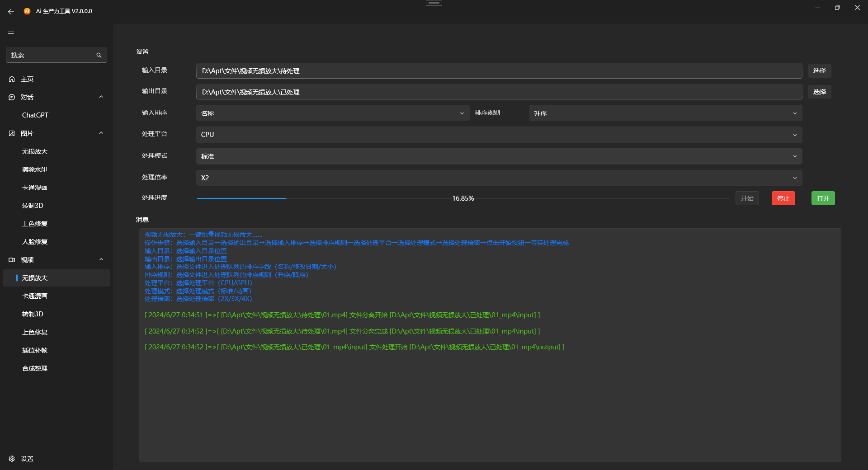
Task: Select 无损放大 under 图片 section
Action: point(57,151)
